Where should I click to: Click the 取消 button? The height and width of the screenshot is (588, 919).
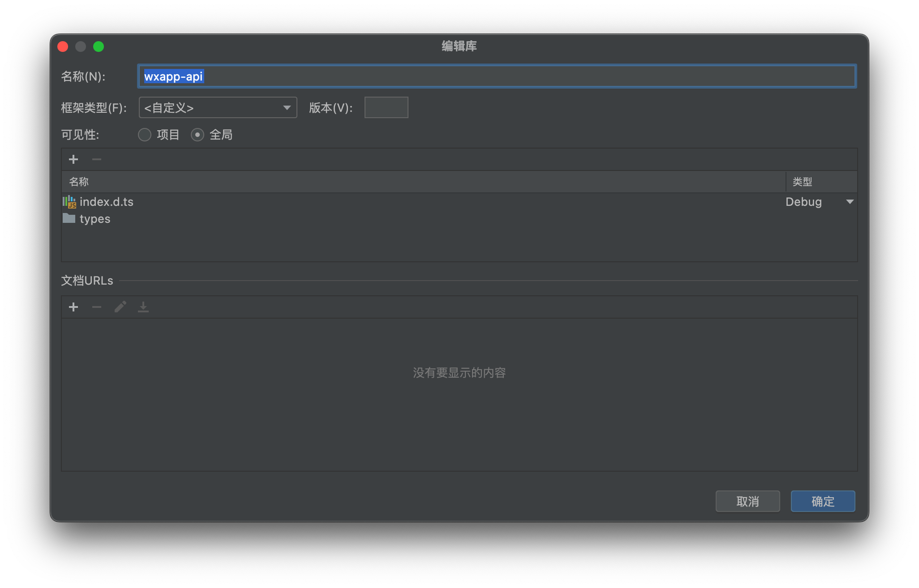(747, 501)
